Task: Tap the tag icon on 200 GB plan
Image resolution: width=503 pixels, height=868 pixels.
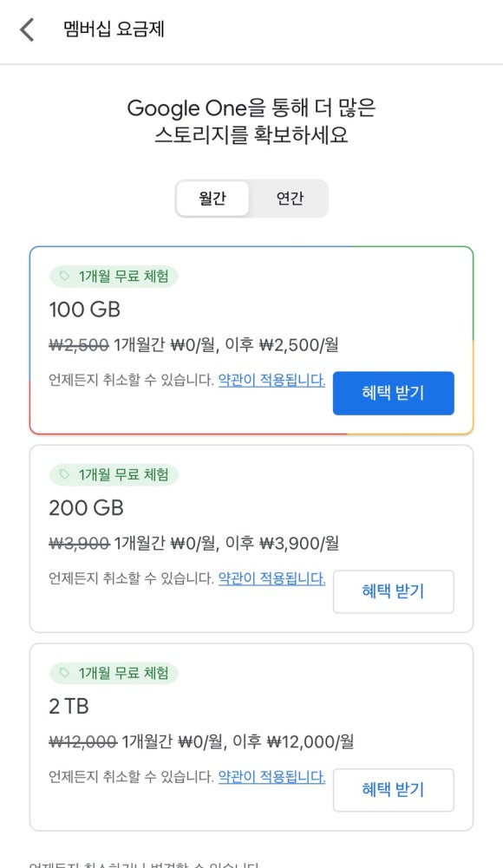Action: click(x=65, y=474)
